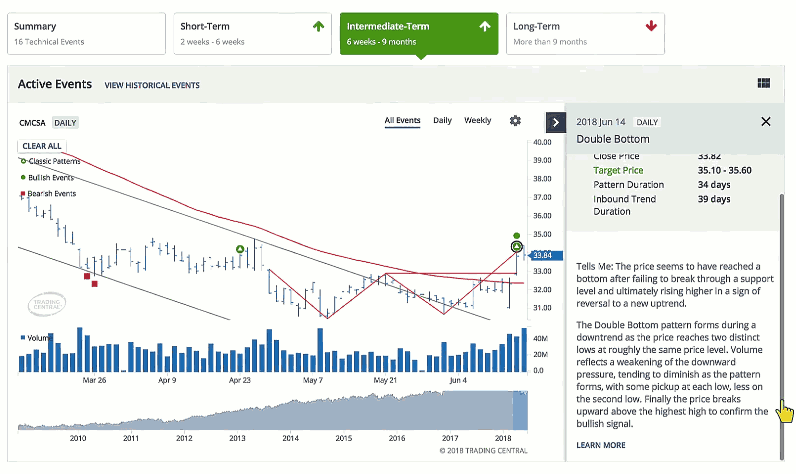Click the classic pattern marker near Apr 23
The width and height of the screenshot is (796, 474).
pyautogui.click(x=240, y=249)
